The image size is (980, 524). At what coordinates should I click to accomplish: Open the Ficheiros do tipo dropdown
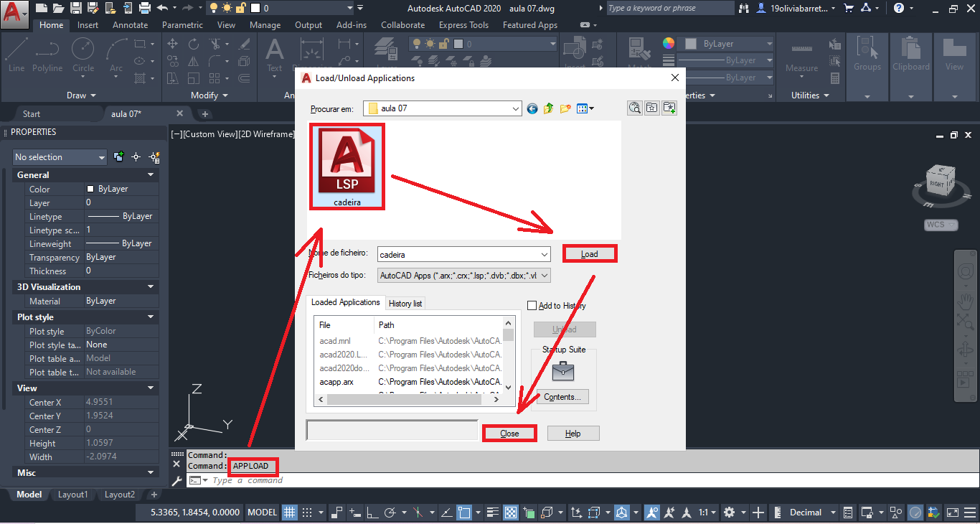tap(545, 275)
